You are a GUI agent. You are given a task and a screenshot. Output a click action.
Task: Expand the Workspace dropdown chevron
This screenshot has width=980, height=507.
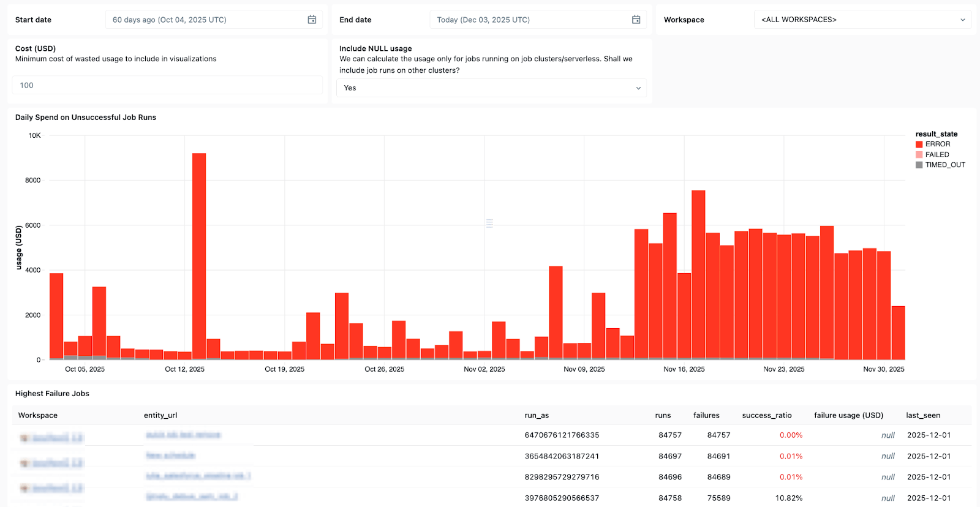point(962,20)
